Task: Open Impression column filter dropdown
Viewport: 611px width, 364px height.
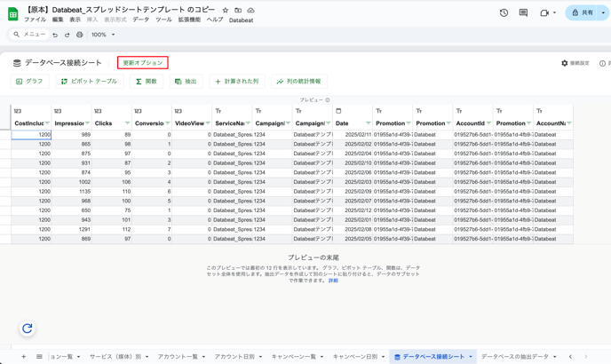Action: tap(87, 123)
